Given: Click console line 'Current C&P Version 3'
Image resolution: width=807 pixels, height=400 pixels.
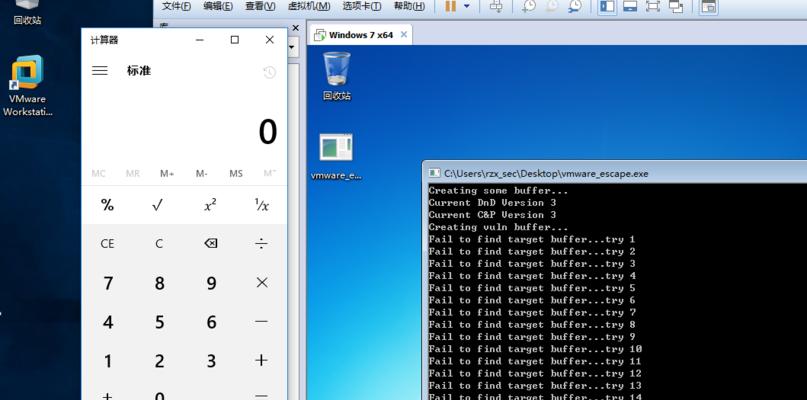Looking at the screenshot, I should (x=492, y=215).
